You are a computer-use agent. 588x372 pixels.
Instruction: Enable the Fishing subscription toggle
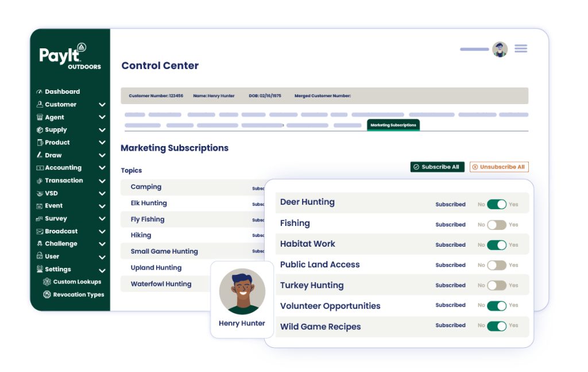point(497,225)
